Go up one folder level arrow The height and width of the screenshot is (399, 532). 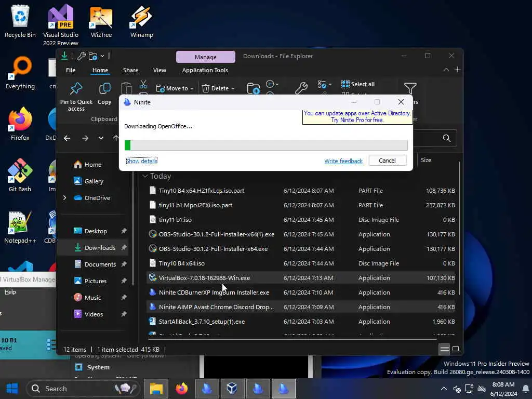(116, 138)
